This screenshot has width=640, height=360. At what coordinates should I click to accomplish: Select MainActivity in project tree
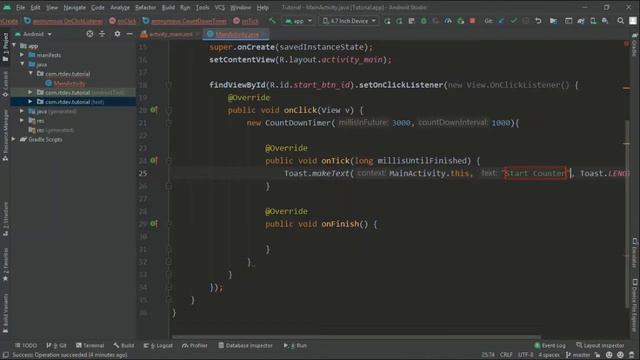(x=69, y=83)
